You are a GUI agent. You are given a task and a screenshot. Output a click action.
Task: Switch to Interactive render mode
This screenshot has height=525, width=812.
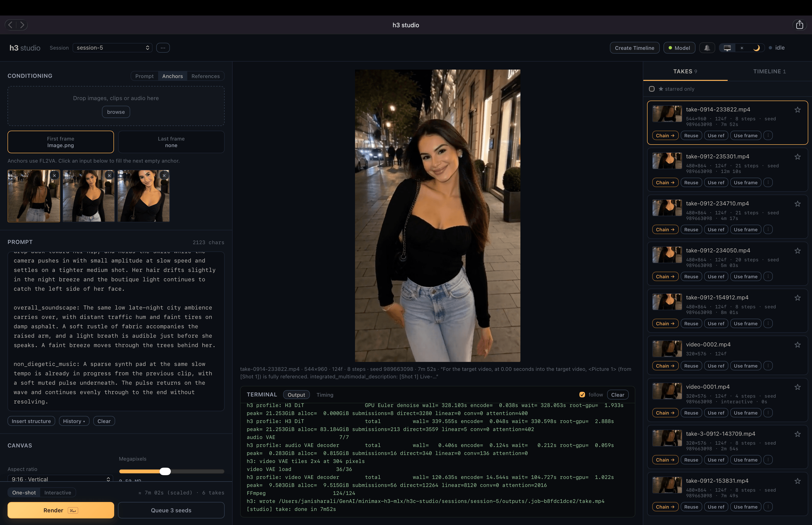point(58,493)
